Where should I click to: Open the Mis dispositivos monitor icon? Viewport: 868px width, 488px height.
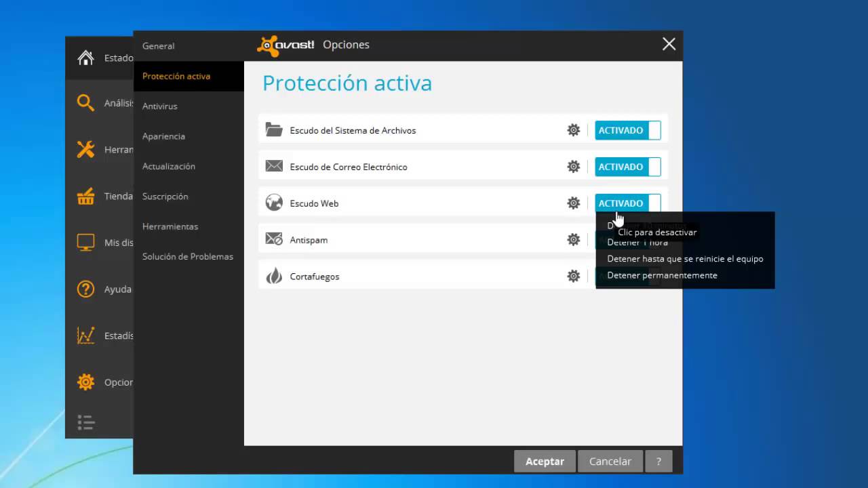tap(85, 243)
